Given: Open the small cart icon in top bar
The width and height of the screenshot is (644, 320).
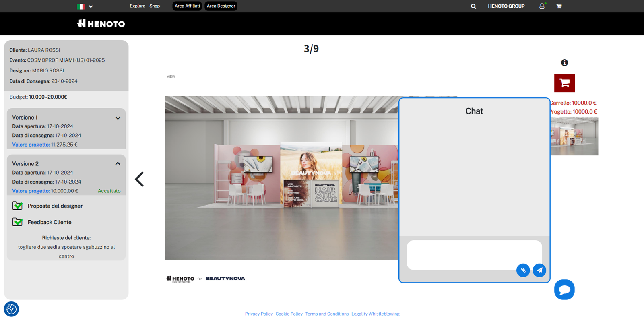Looking at the screenshot, I should pyautogui.click(x=559, y=6).
